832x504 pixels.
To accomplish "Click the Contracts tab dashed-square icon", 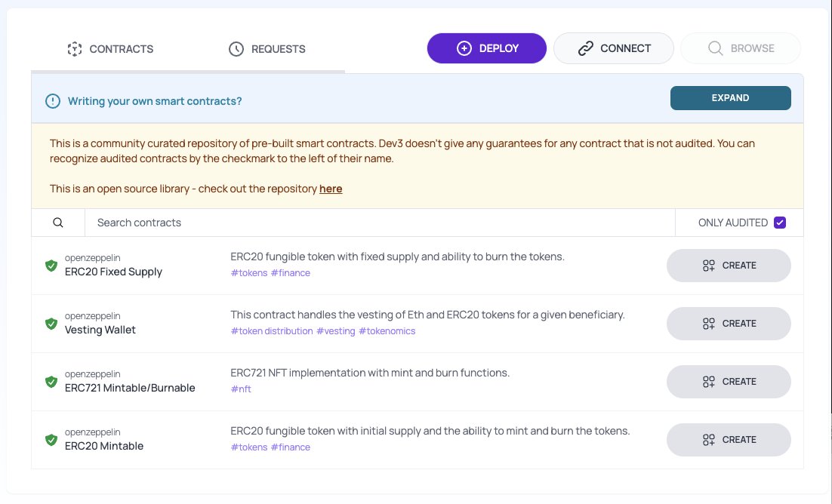I will [x=75, y=49].
